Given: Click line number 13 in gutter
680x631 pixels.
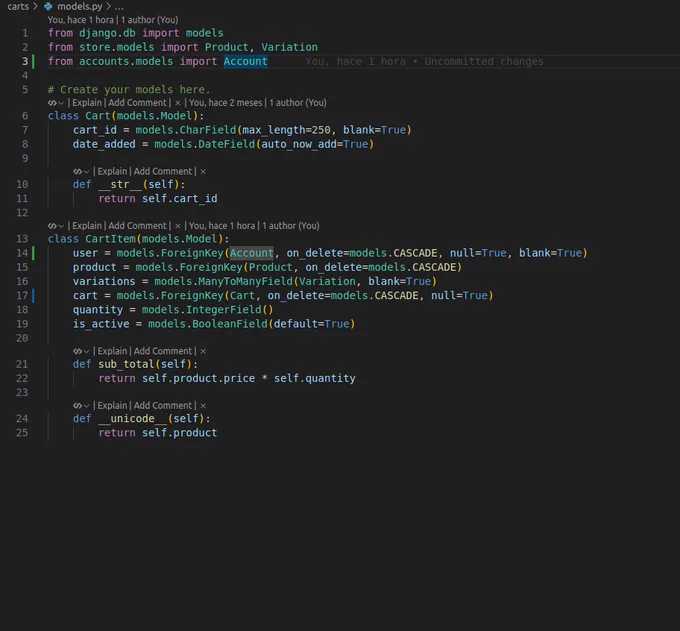Looking at the screenshot, I should 22,239.
